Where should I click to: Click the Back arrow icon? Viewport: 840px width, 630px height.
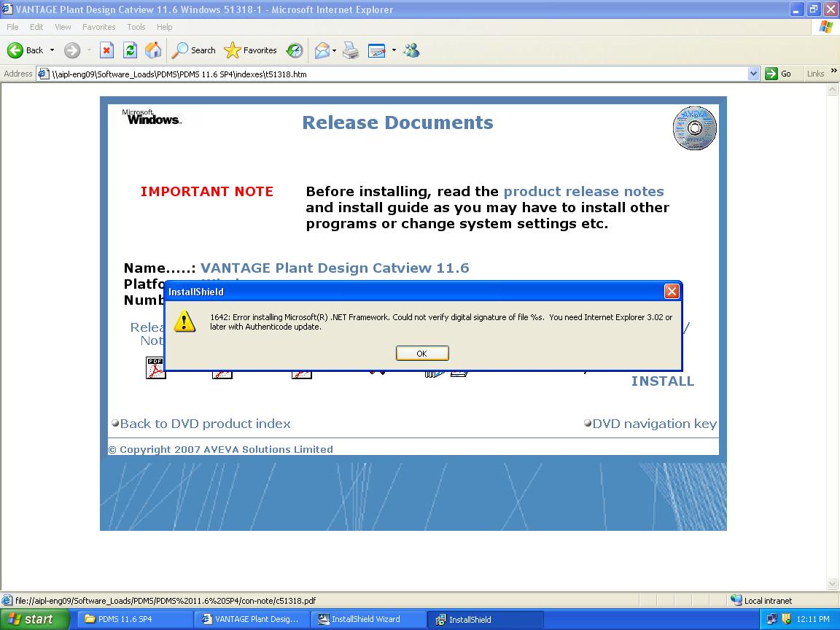click(15, 50)
